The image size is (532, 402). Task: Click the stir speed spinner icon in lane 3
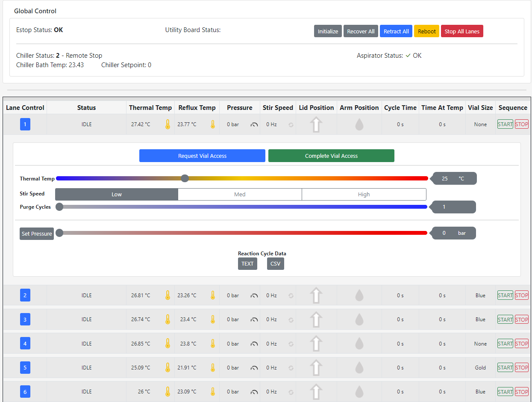click(291, 319)
